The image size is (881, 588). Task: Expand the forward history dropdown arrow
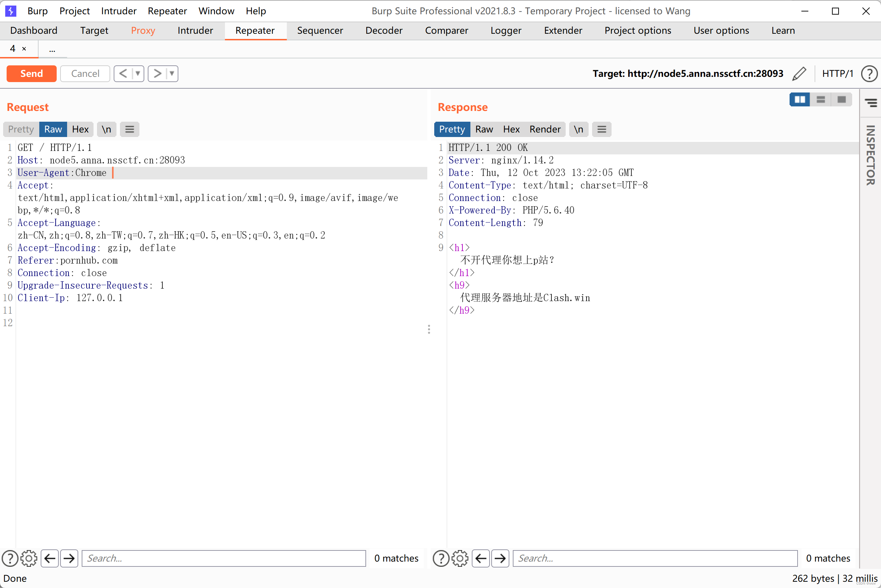[x=172, y=73]
